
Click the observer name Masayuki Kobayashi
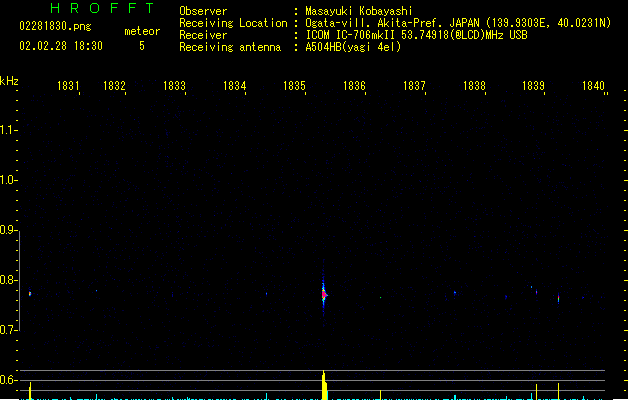click(x=359, y=11)
